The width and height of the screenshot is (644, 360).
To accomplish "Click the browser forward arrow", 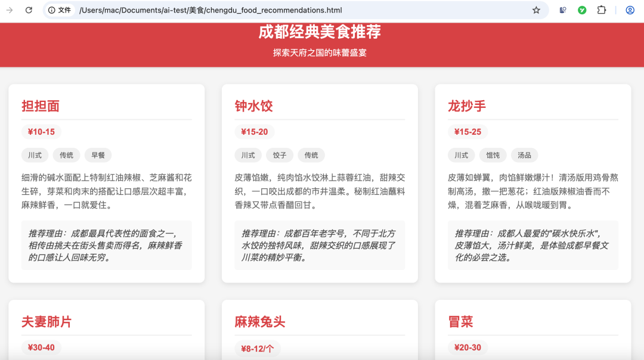I will point(10,10).
